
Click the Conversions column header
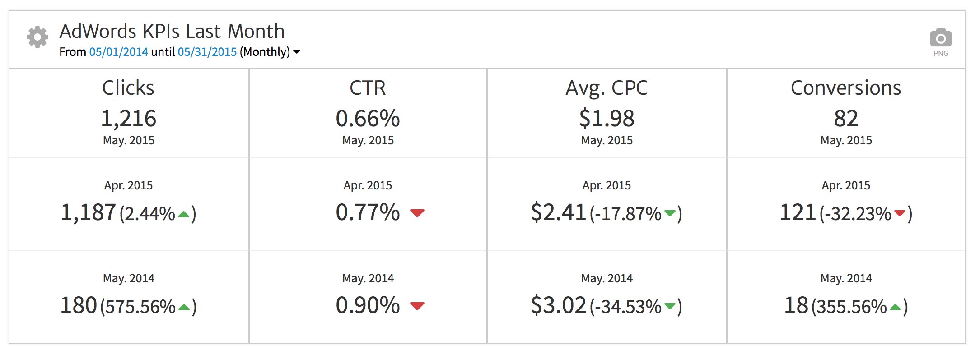(x=846, y=88)
